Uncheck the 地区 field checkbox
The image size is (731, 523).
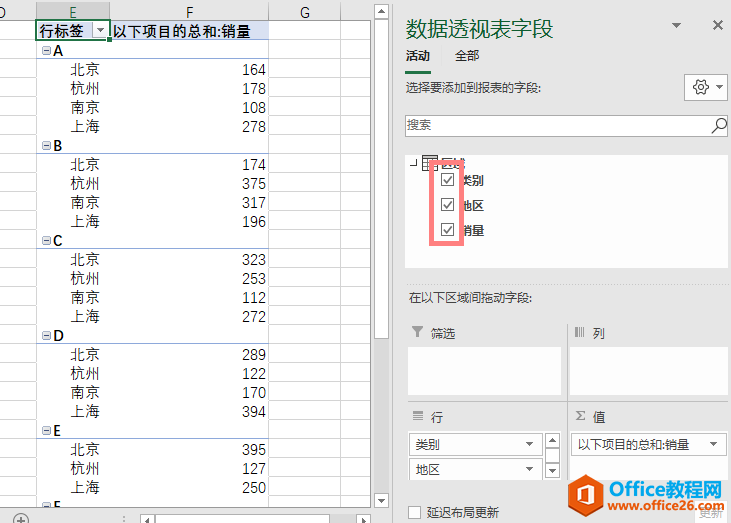coord(448,205)
